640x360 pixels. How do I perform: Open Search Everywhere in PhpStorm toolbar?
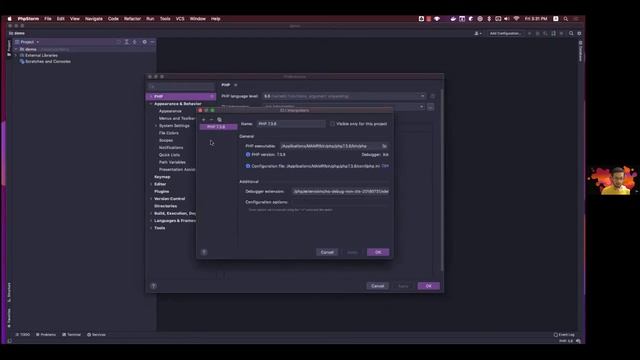pos(571,33)
